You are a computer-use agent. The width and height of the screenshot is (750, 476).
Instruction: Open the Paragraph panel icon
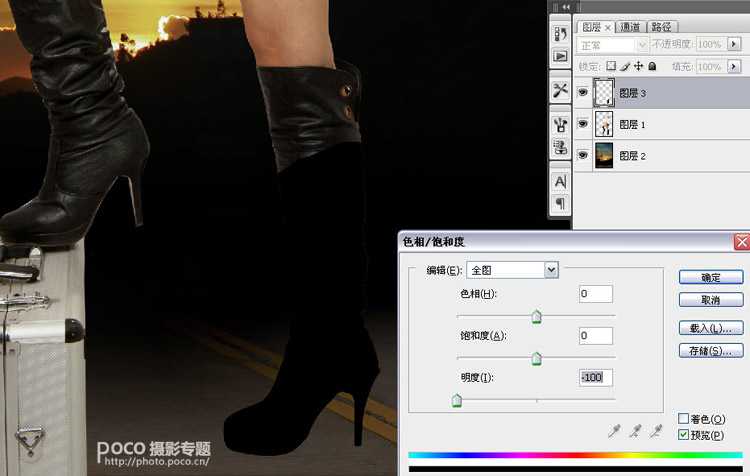pyautogui.click(x=560, y=203)
